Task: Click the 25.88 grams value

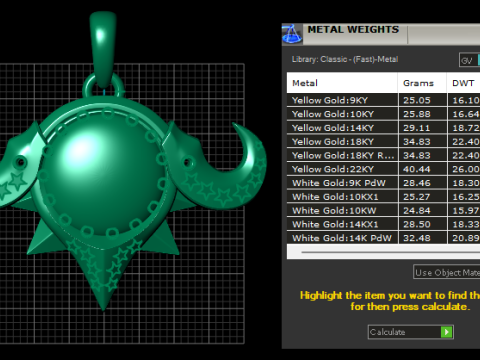Action: click(417, 114)
